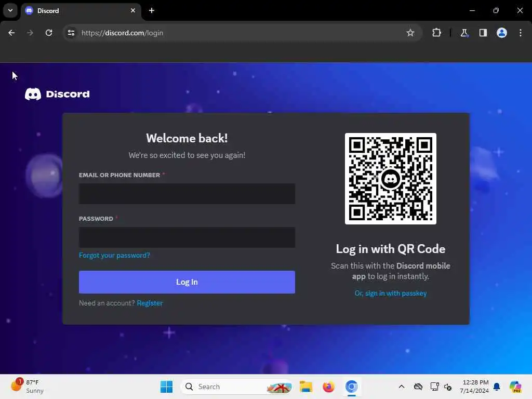
Task: Expand the tab search dropdown arrow
Action: click(x=10, y=10)
